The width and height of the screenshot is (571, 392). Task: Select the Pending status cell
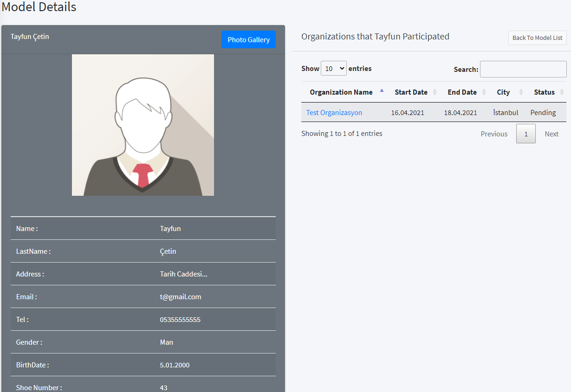[x=544, y=112]
